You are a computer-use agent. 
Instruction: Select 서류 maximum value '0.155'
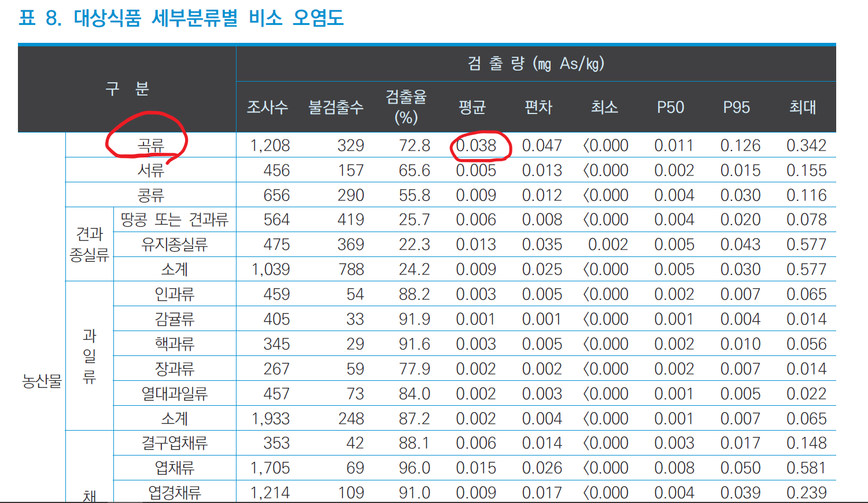tap(807, 171)
